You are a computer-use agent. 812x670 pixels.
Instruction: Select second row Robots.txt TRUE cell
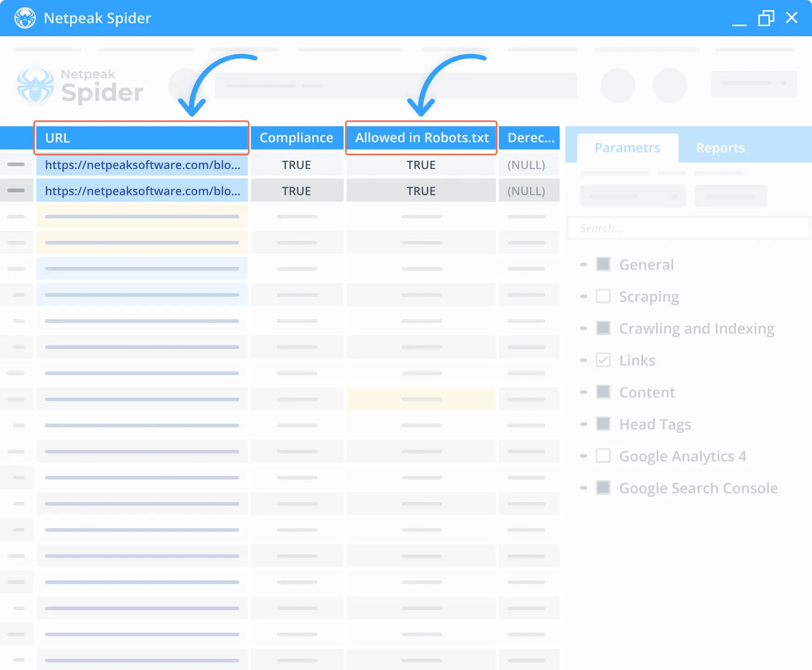(x=421, y=191)
